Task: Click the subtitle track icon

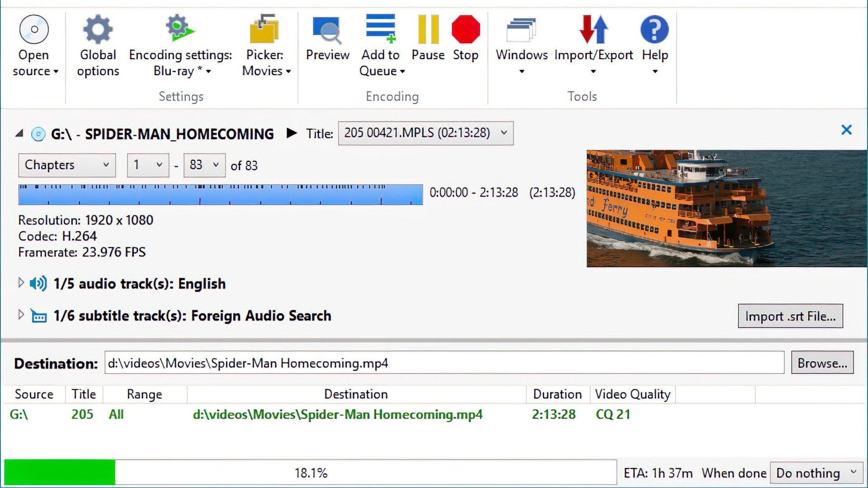Action: tap(39, 316)
